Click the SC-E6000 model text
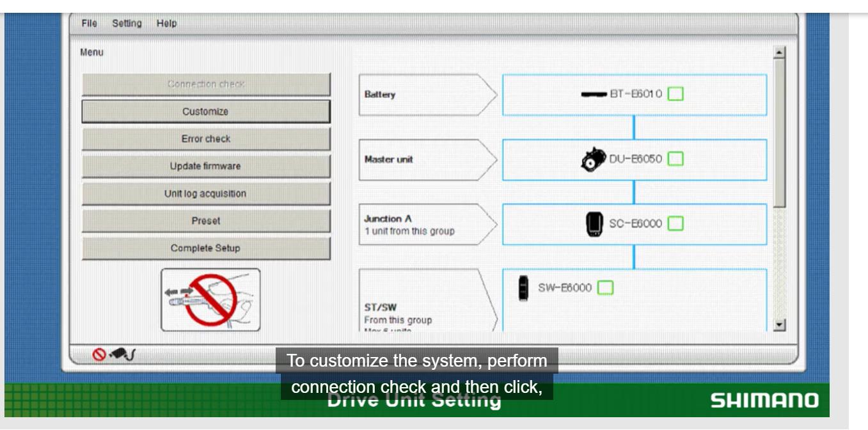Viewport: 868px width, 430px height. pyautogui.click(x=636, y=223)
